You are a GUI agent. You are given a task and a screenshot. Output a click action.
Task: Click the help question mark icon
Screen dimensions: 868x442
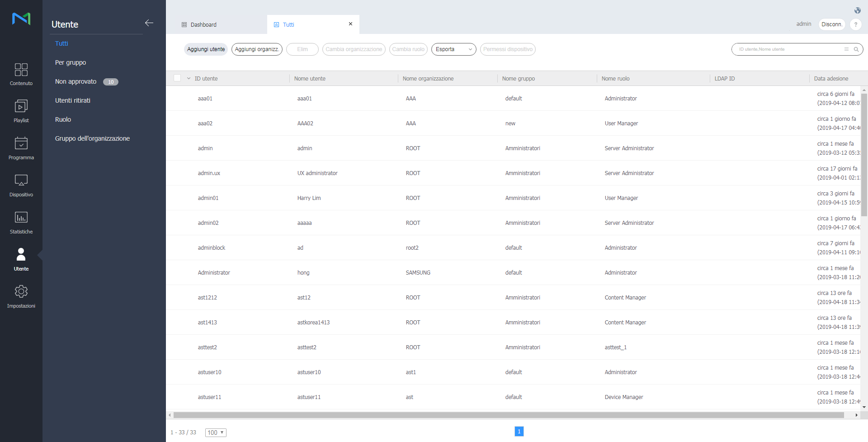point(855,24)
